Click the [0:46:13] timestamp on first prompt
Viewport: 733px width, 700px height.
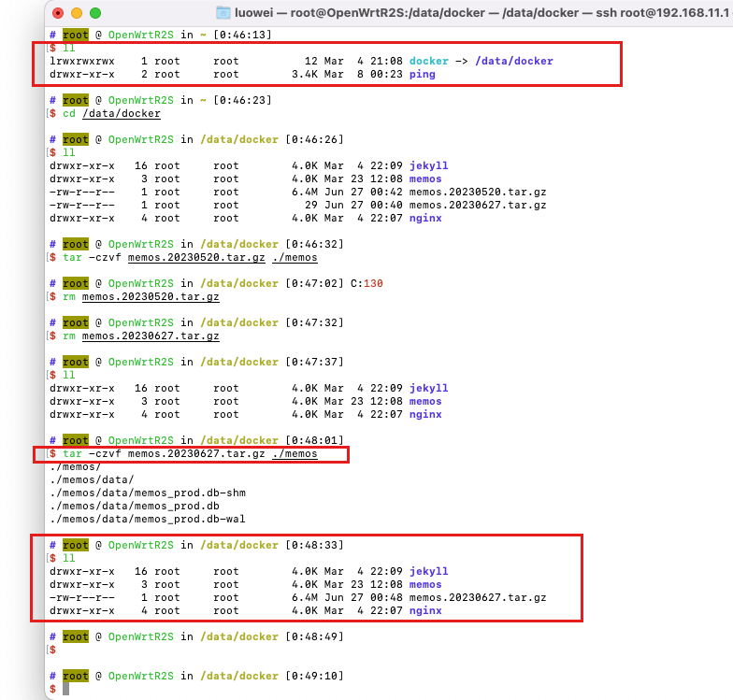click(242, 35)
